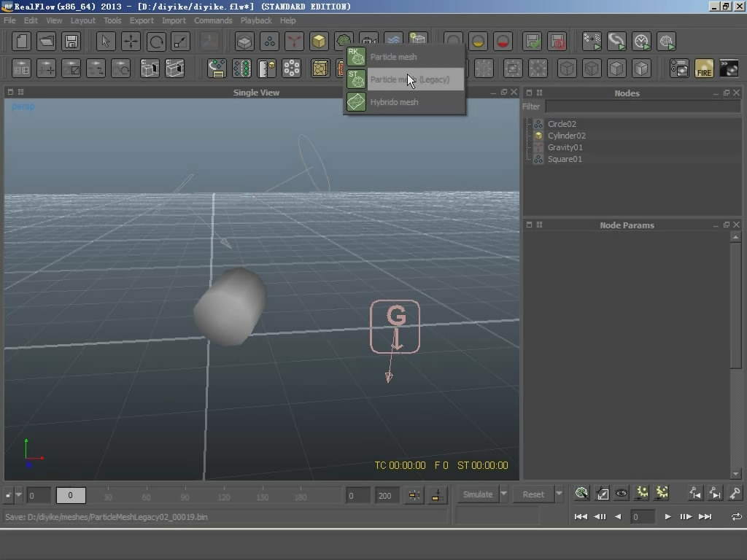Add a daemon with the red Y-shaped icon
The width and height of the screenshot is (747, 560).
coord(294,42)
